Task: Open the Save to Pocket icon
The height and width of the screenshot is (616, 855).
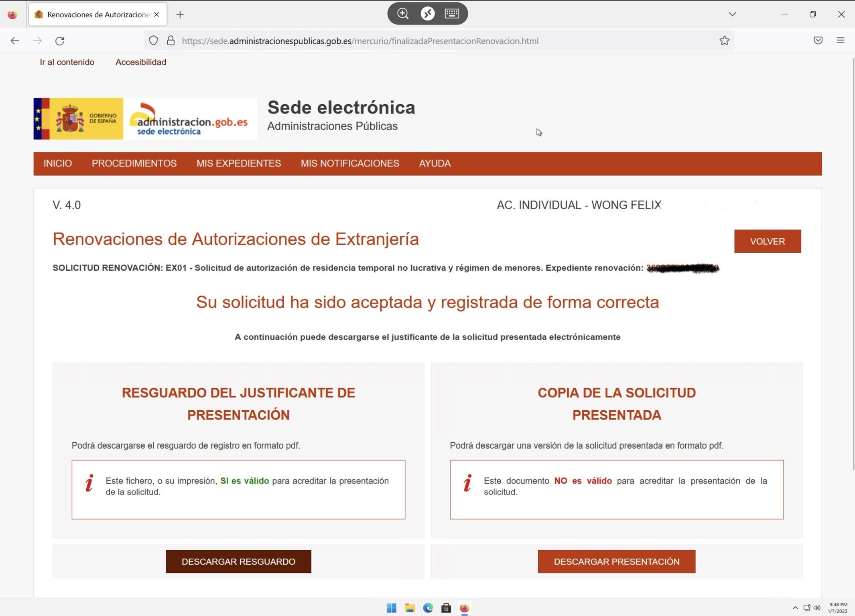Action: [818, 41]
